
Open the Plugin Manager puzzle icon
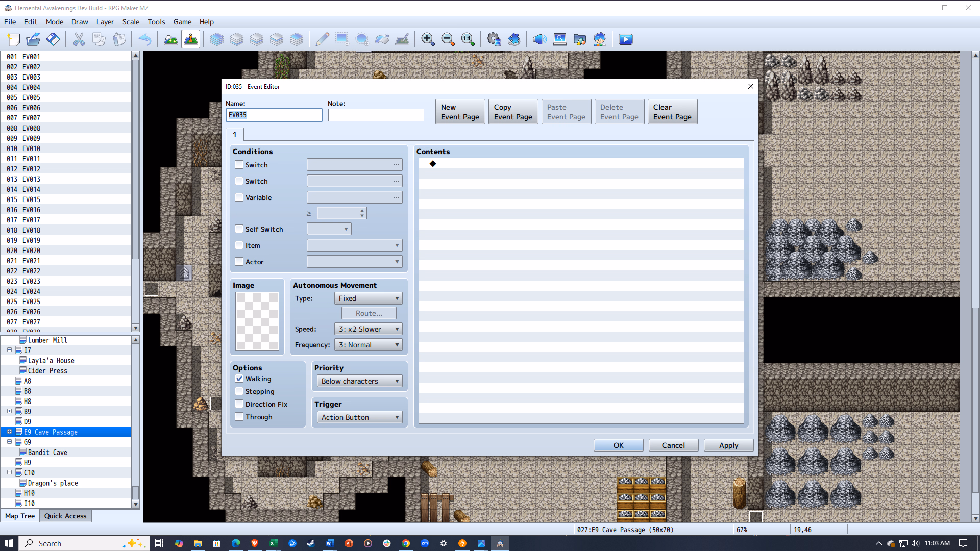point(514,39)
